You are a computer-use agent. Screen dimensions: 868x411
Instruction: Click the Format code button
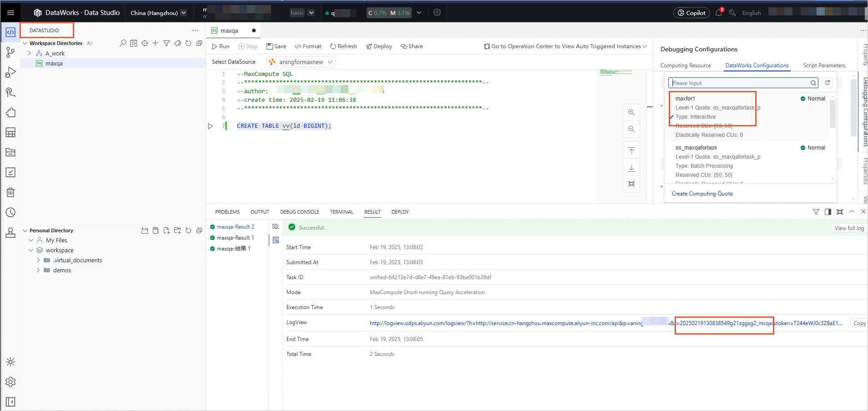[308, 46]
